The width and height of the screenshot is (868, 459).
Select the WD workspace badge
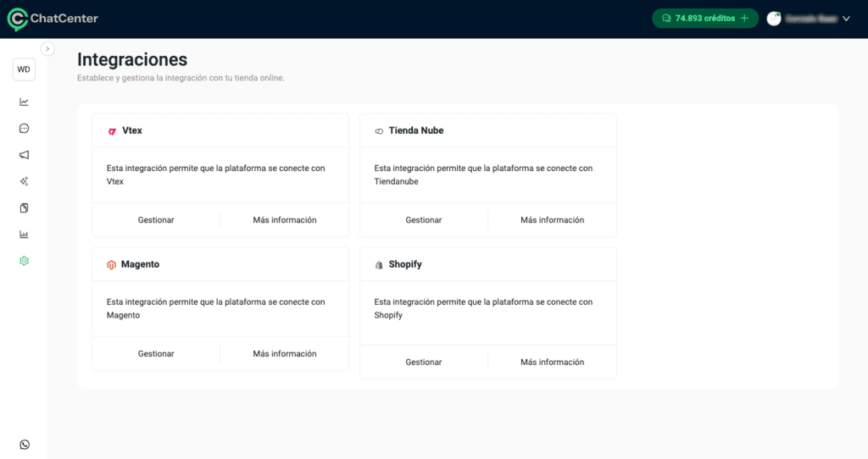click(24, 69)
